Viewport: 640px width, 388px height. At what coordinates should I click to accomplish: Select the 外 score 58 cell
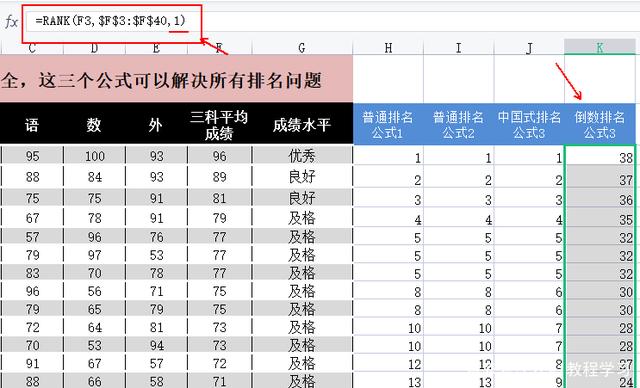coord(156,381)
